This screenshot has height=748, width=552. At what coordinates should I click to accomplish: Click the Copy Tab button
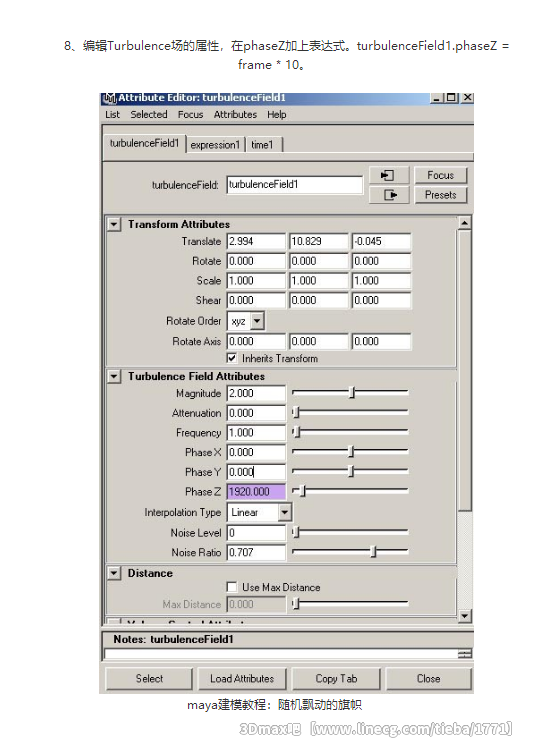pos(336,678)
